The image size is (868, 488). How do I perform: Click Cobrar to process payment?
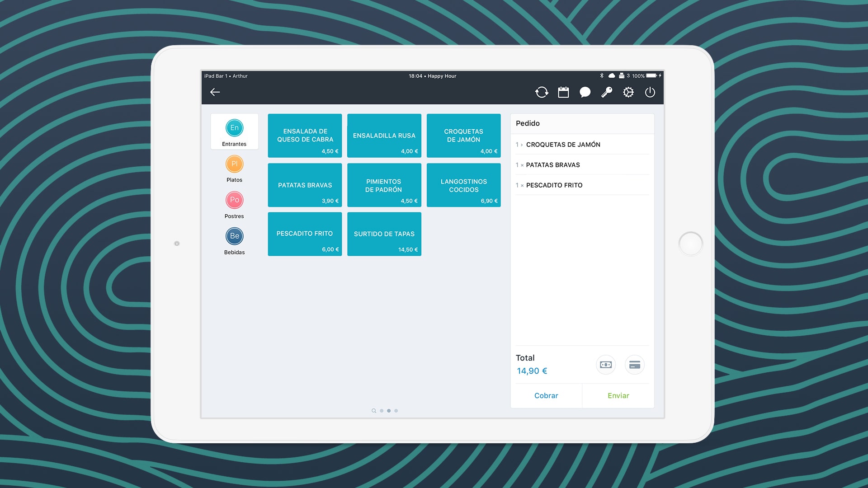pos(546,395)
